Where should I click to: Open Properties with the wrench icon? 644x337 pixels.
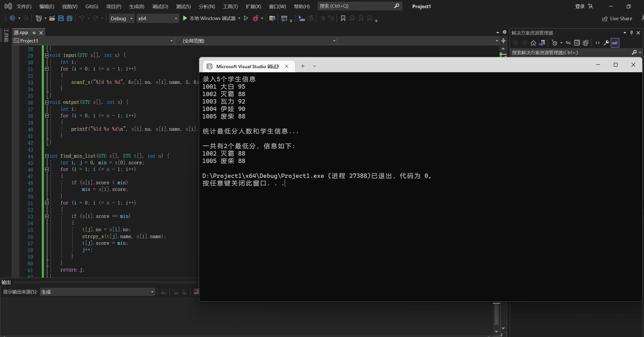point(606,43)
